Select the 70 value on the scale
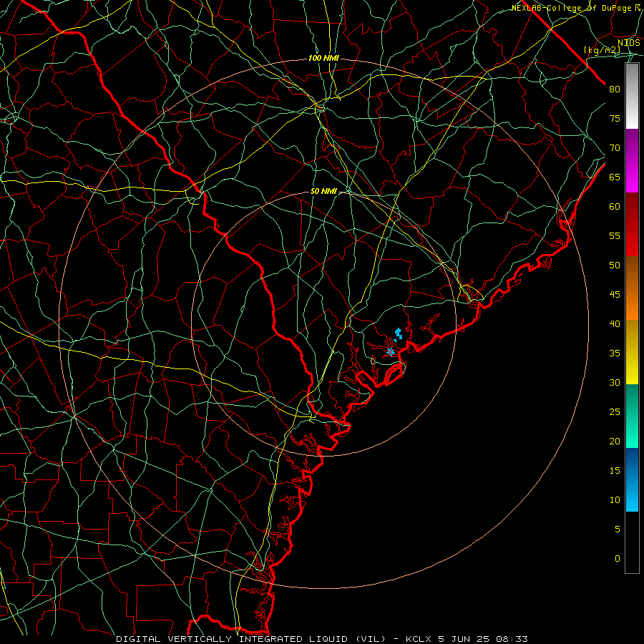The image size is (644, 644). 615,148
